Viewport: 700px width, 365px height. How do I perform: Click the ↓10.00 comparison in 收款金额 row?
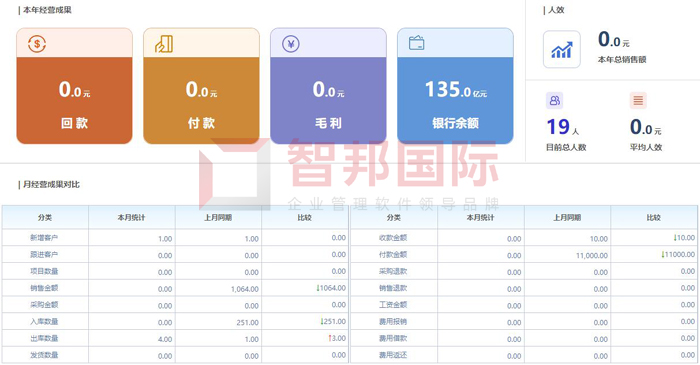coord(684,238)
